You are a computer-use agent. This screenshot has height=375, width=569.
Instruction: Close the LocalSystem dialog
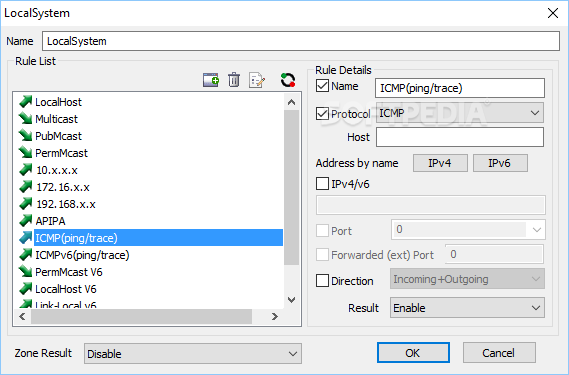(x=553, y=13)
